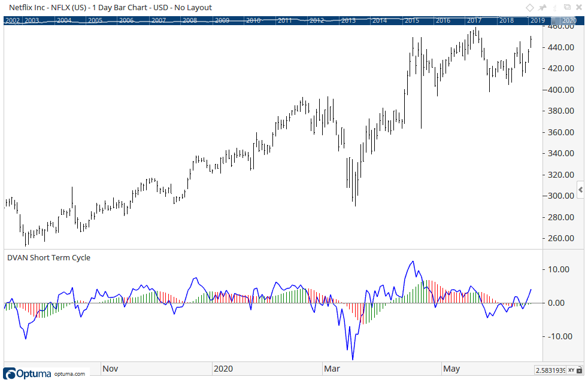Click the lock icon beside XY
The image size is (588, 380).
(580, 370)
